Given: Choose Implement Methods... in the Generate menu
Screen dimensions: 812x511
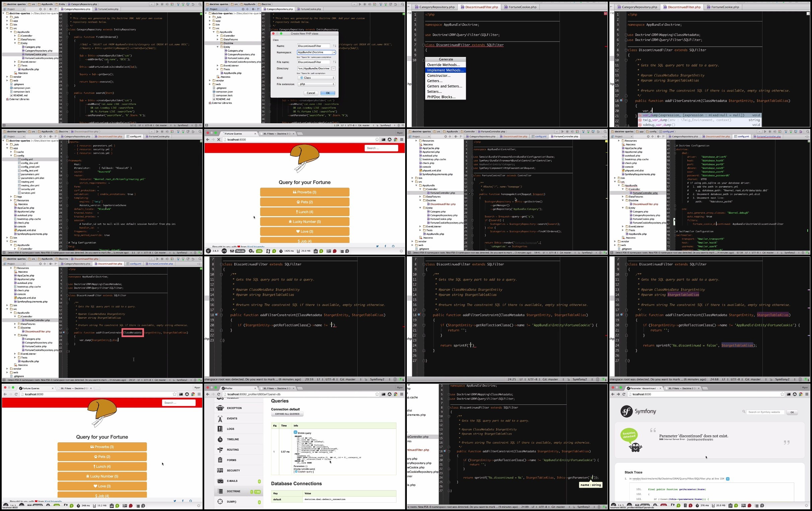Looking at the screenshot, I should 445,70.
